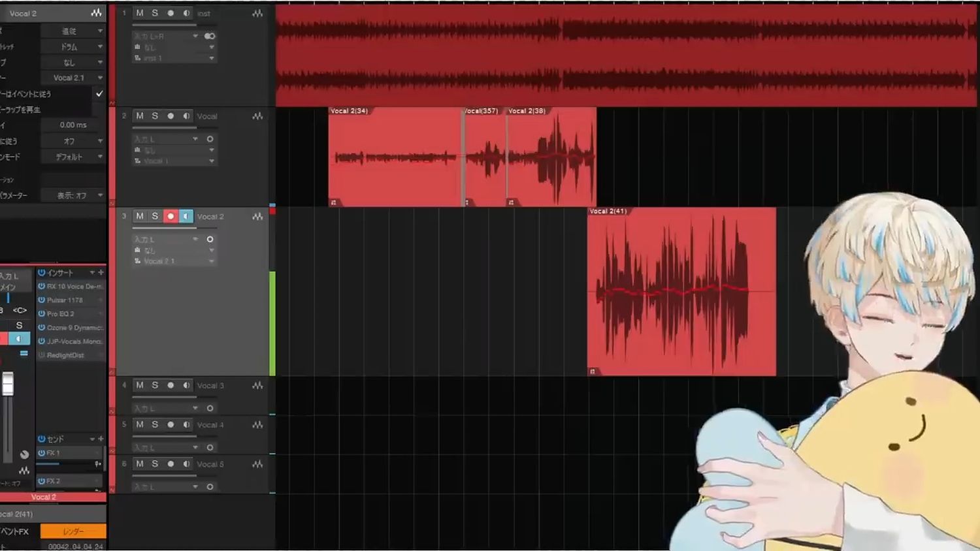Mute the Vocal 2 track
Screen dimensions: 980x551
pyautogui.click(x=140, y=216)
